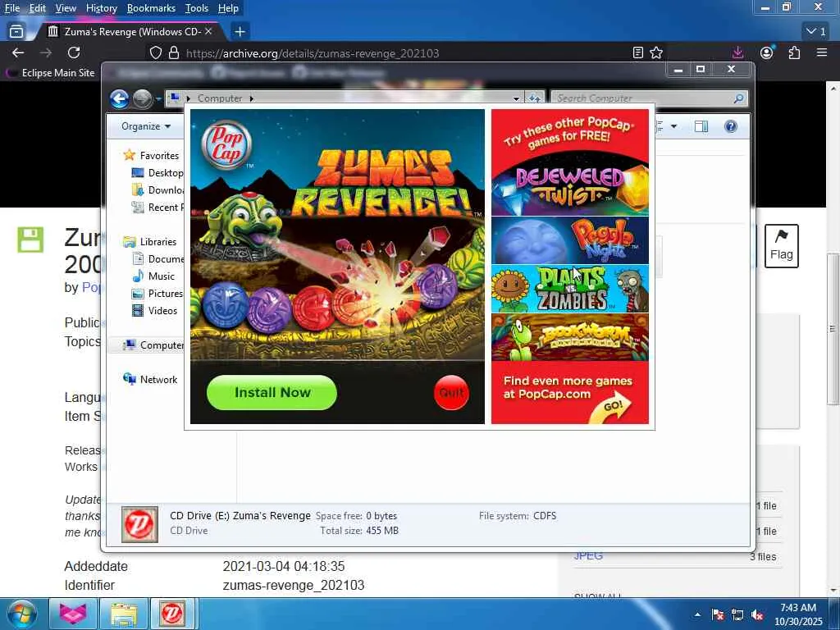The width and height of the screenshot is (840, 630).
Task: Open the Firefox Bookmarks menu
Action: (x=151, y=8)
